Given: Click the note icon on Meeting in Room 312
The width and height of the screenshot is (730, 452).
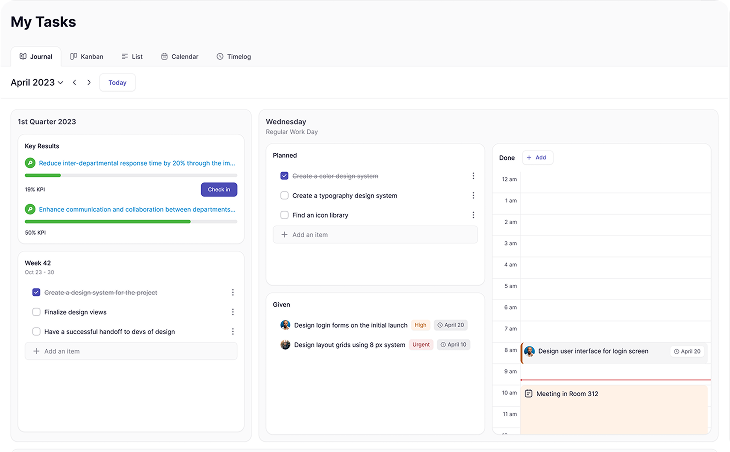Looking at the screenshot, I should pos(529,393).
